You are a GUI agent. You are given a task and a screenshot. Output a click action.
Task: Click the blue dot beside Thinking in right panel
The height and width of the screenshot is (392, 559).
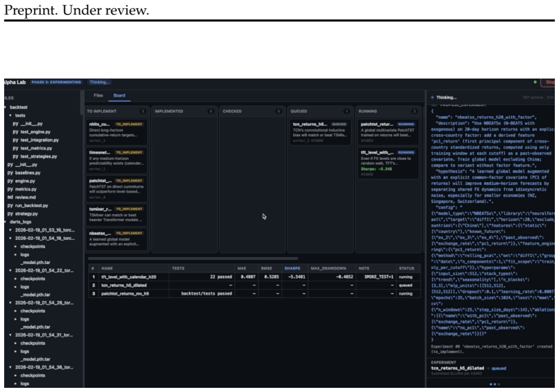[432, 97]
